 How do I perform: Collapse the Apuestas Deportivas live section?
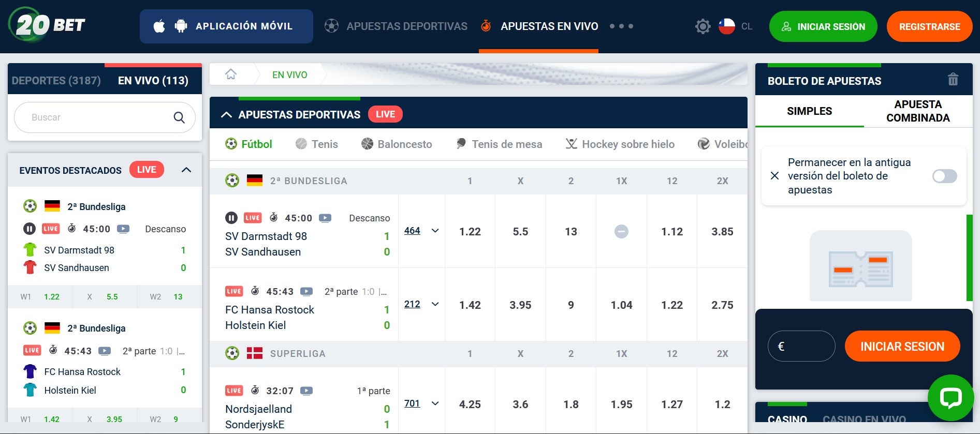tap(226, 115)
